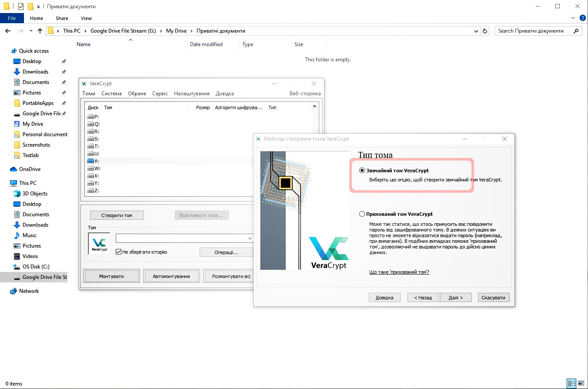The width and height of the screenshot is (588, 389).
Task: Click Створити том button
Action: click(117, 215)
